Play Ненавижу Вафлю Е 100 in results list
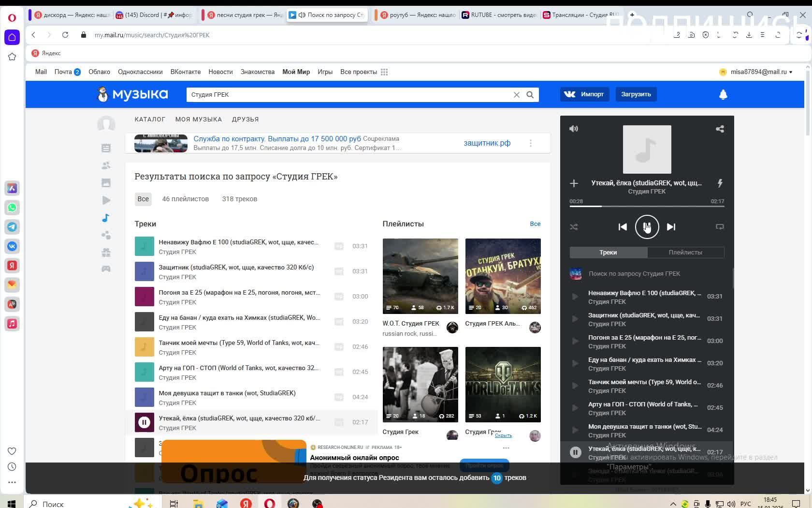The height and width of the screenshot is (508, 812). pos(144,246)
